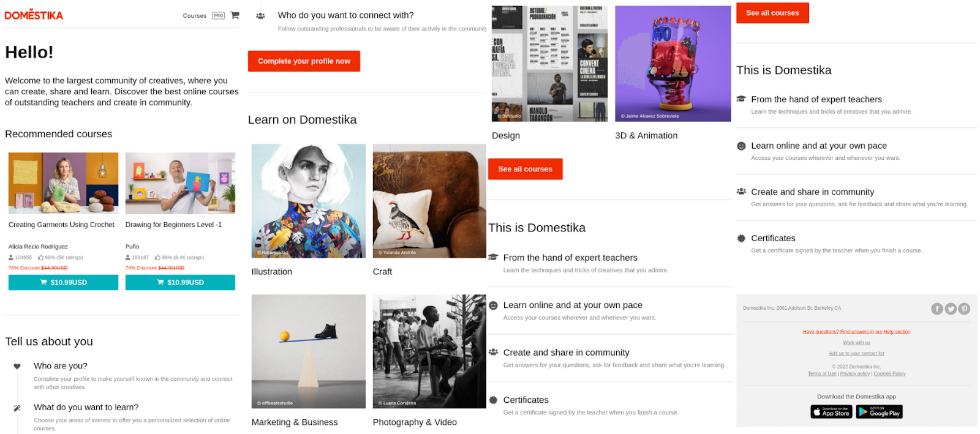
Task: Buy Creating Garments Using Crochet for $10.99USD
Action: (63, 282)
